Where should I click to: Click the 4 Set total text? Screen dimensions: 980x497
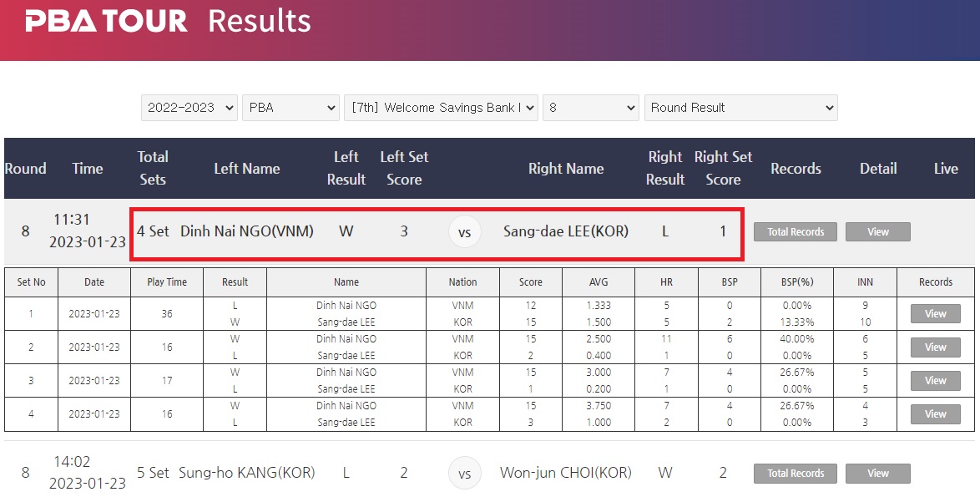153,231
